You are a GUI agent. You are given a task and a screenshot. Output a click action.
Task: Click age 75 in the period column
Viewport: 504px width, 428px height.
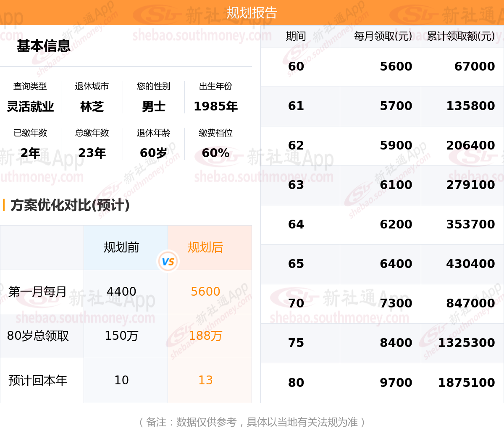pyautogui.click(x=296, y=343)
